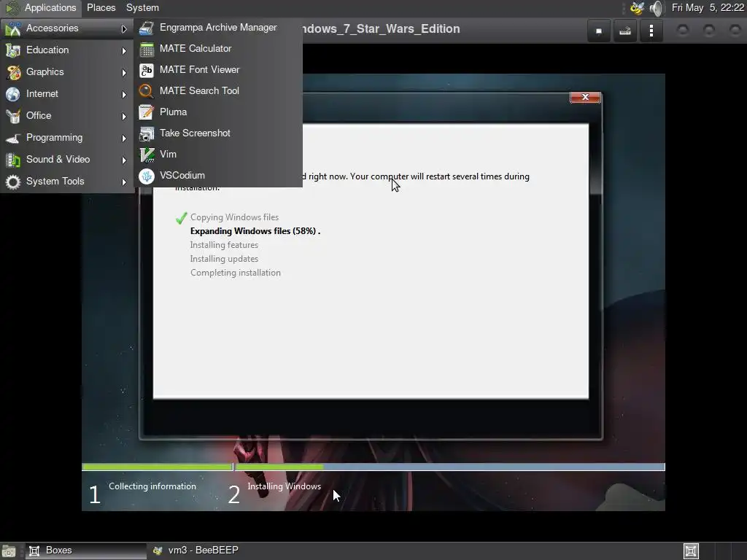This screenshot has height=560, width=747.
Task: Close the Windows installer dialog
Action: click(x=585, y=97)
